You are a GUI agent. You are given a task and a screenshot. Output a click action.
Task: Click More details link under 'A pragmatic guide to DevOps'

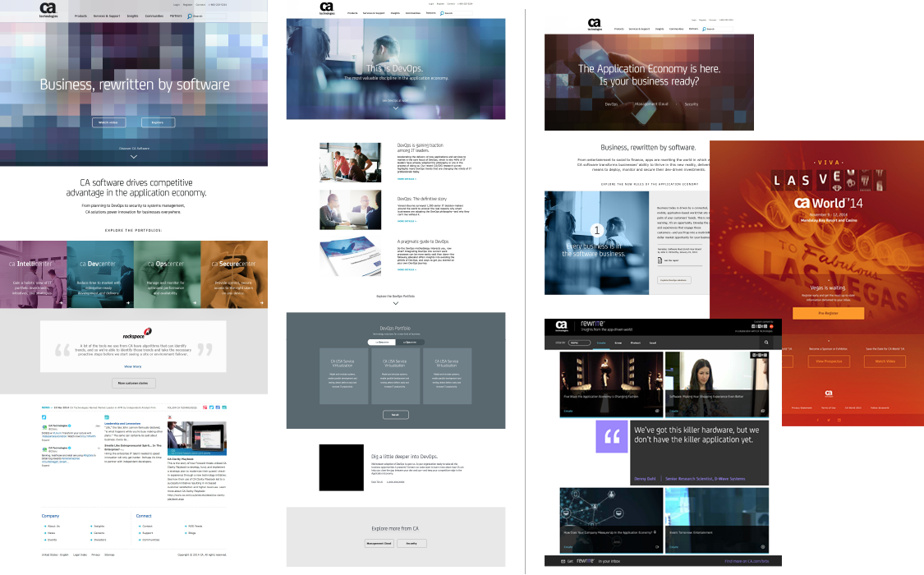pos(407,269)
